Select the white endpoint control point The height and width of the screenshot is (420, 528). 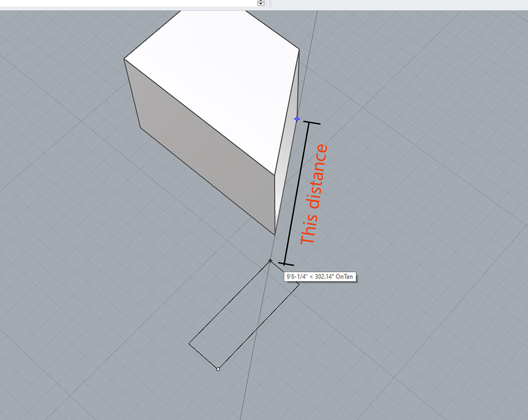pos(217,368)
